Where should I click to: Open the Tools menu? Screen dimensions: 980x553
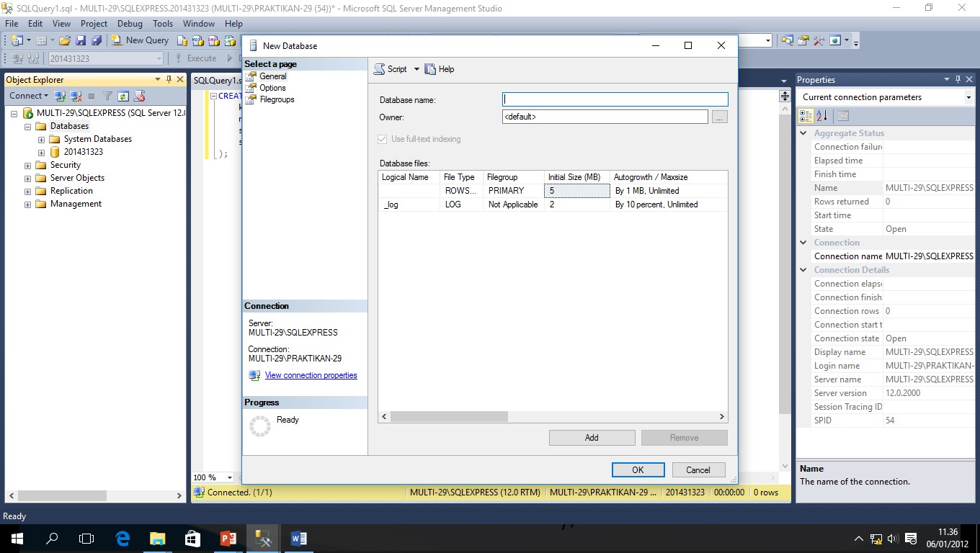point(163,23)
